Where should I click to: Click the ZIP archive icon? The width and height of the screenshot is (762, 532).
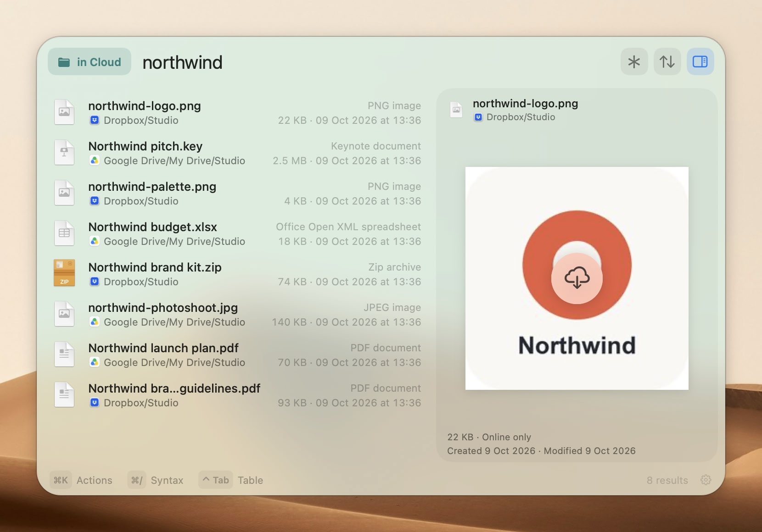[x=64, y=274]
